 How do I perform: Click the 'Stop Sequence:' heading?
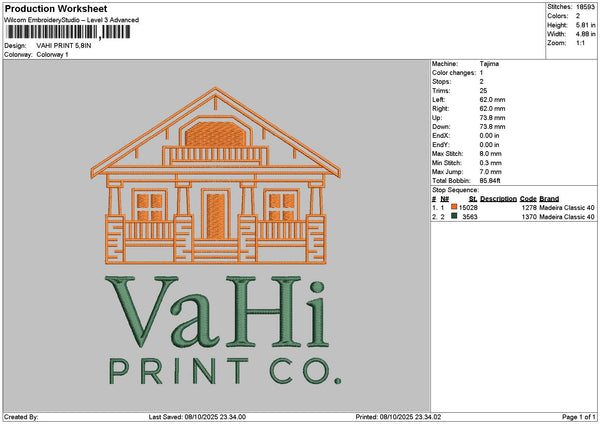click(455, 190)
